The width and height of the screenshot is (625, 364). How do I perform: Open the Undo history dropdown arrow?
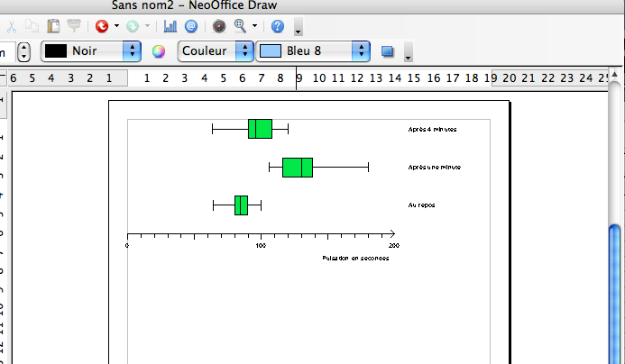pos(116,26)
